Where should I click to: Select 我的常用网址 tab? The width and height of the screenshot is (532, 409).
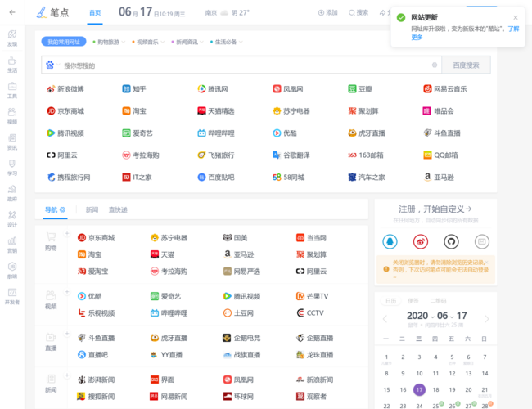(64, 42)
